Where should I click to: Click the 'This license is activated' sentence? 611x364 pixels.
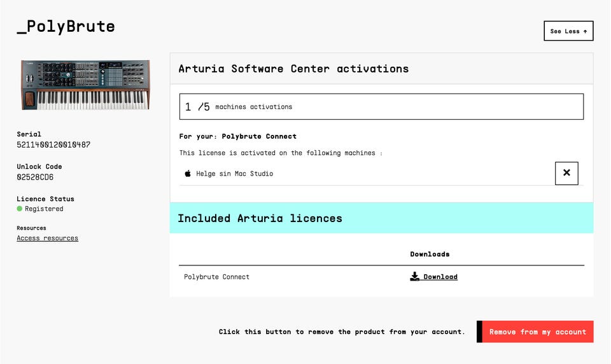(x=281, y=153)
